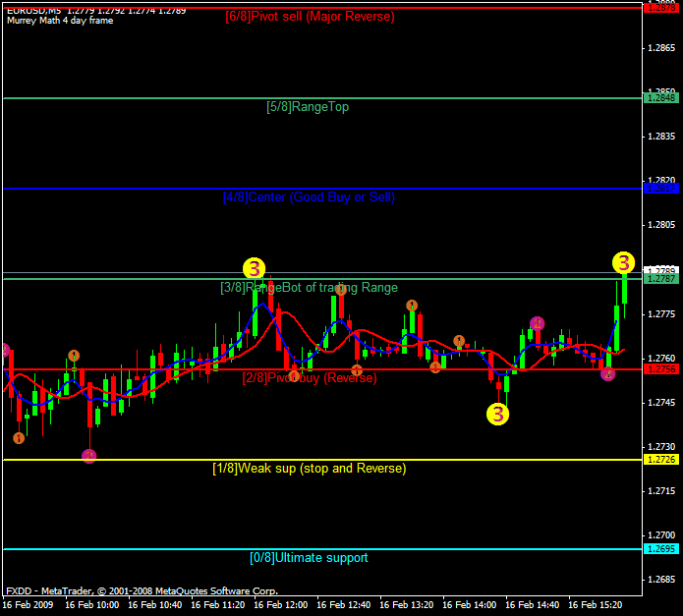Select the orange 1 marker below the earliest low

tap(19, 438)
